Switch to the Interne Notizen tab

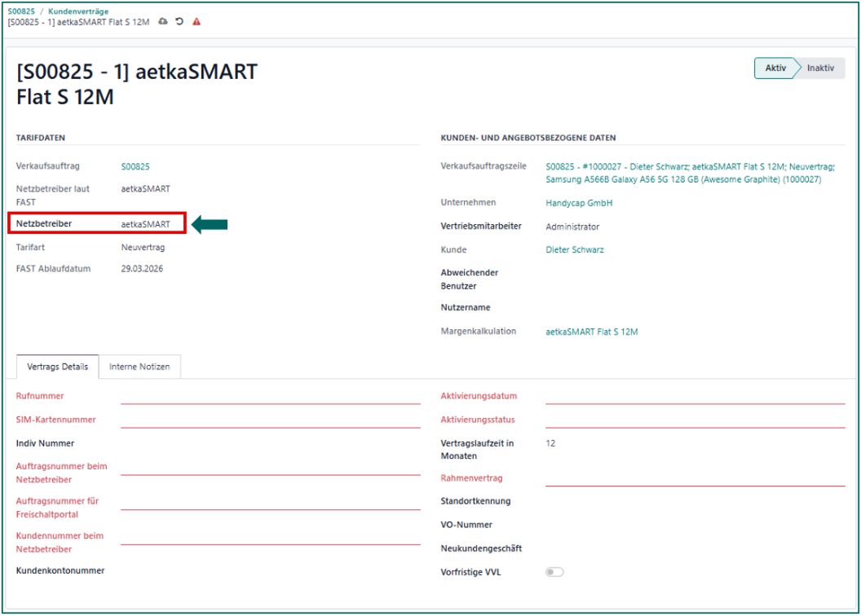pyautogui.click(x=139, y=367)
